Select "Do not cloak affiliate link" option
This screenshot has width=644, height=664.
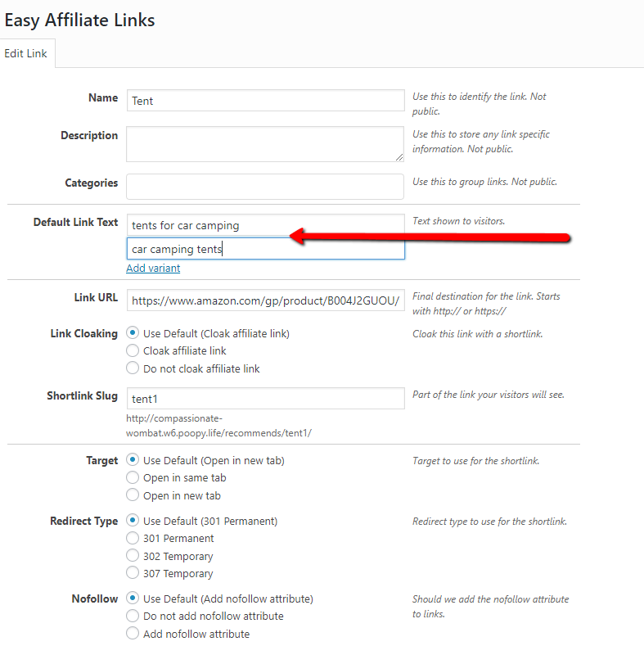pos(131,368)
